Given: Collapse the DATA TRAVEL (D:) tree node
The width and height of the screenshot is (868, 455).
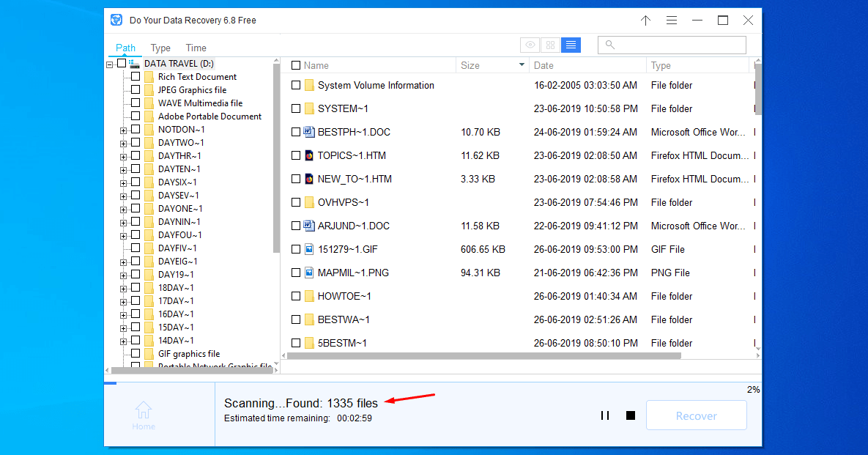Looking at the screenshot, I should point(110,64).
